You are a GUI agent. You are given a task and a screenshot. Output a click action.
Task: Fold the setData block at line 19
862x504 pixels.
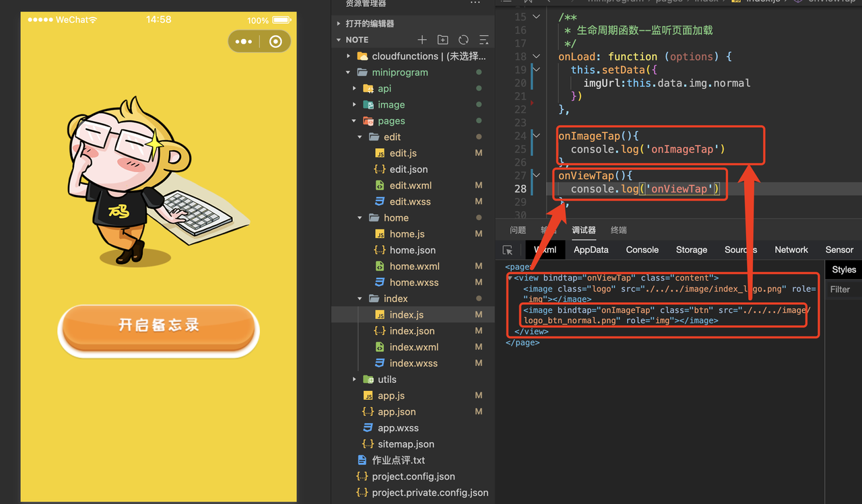point(536,70)
